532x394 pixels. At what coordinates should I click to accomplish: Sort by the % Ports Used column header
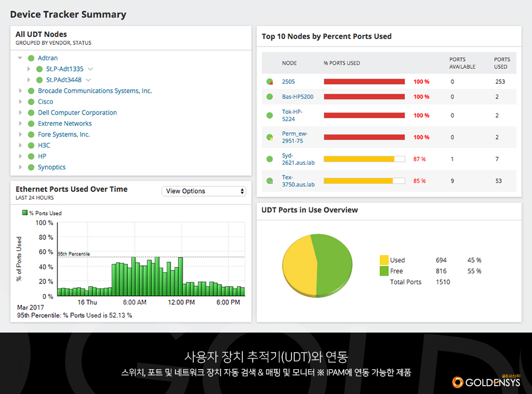(x=342, y=63)
